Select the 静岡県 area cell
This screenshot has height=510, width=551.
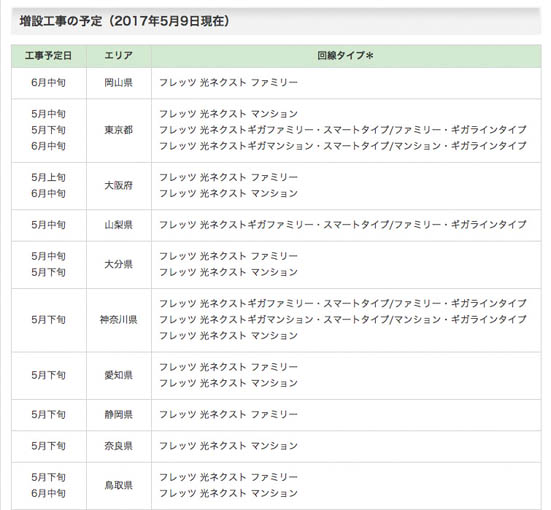[118, 415]
